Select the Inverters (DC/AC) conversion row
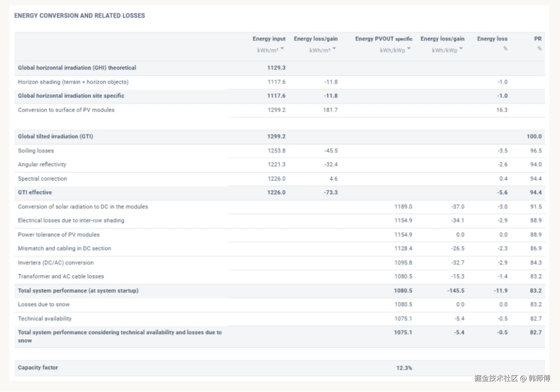This screenshot has height=392, width=560. 56,262
